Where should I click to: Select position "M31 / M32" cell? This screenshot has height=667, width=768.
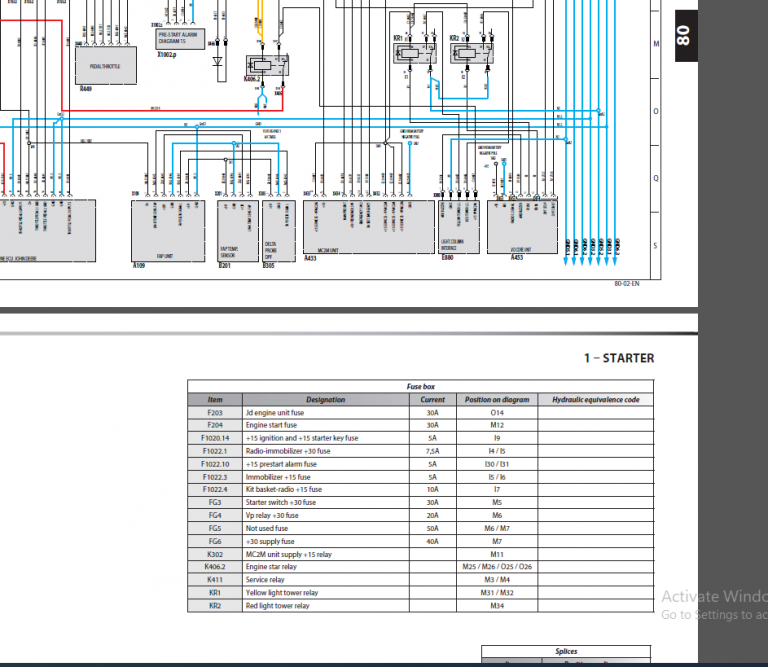(497, 593)
